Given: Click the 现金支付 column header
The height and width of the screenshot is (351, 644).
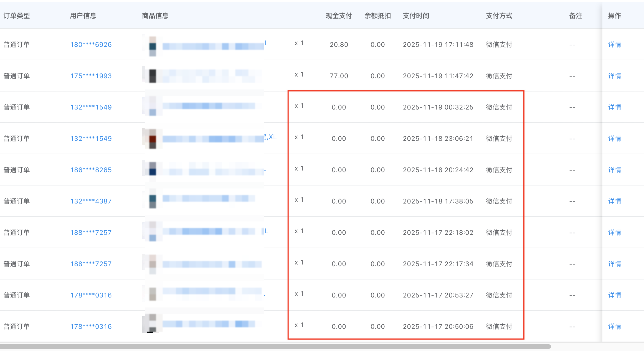Looking at the screenshot, I should 339,16.
